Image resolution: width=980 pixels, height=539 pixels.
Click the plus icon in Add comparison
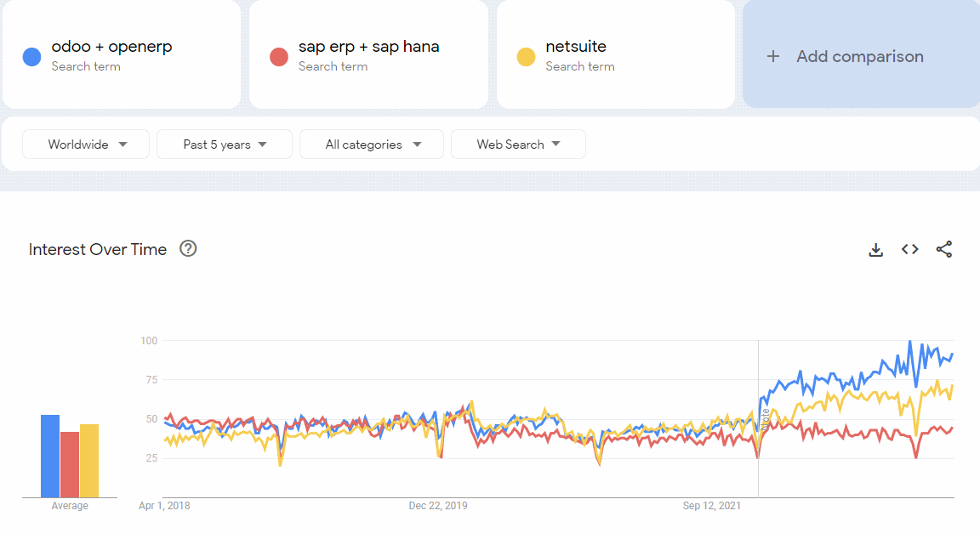click(772, 56)
